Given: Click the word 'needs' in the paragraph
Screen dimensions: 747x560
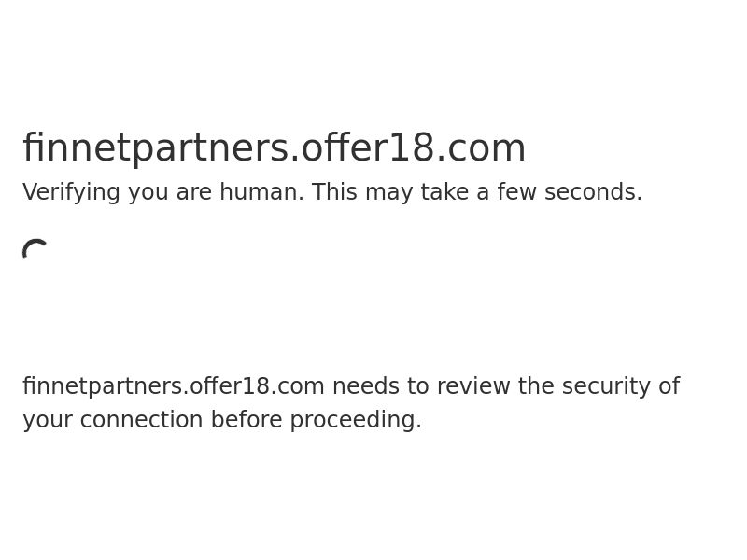Looking at the screenshot, I should click(366, 386).
